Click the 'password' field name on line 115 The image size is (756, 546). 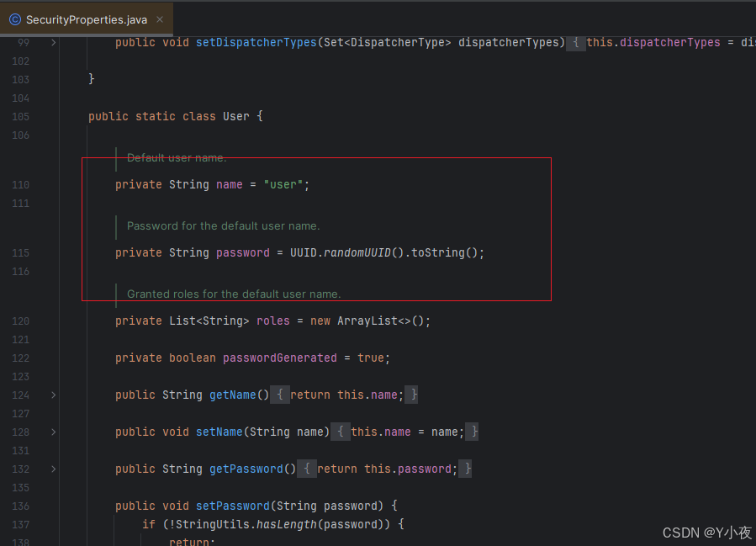coord(243,252)
